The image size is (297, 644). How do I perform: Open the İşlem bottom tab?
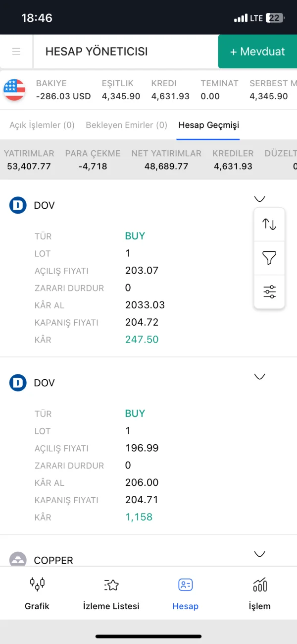pyautogui.click(x=260, y=593)
